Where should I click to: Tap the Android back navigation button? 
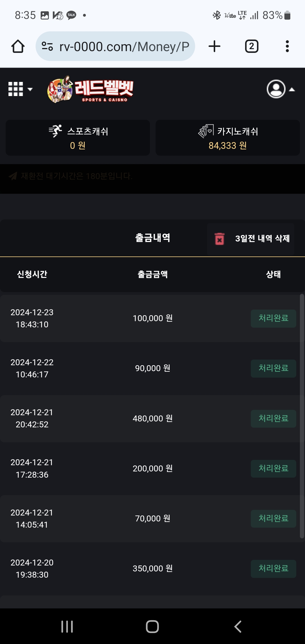pyautogui.click(x=238, y=626)
